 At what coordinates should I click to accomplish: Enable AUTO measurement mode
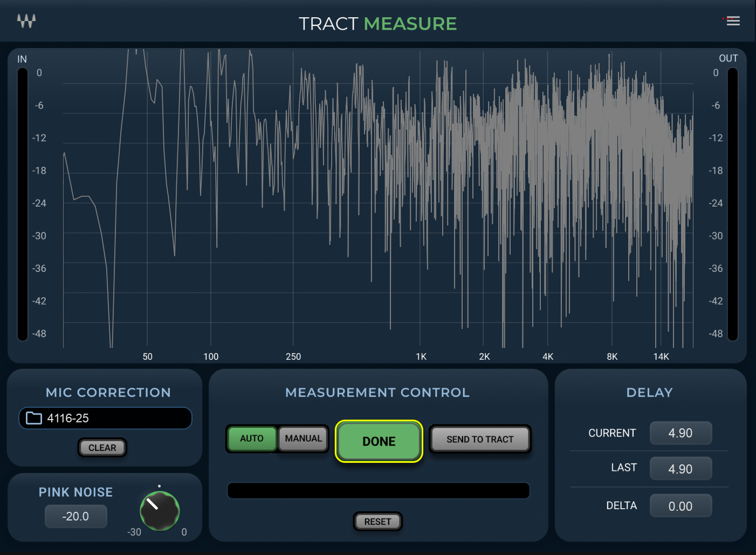click(x=252, y=438)
